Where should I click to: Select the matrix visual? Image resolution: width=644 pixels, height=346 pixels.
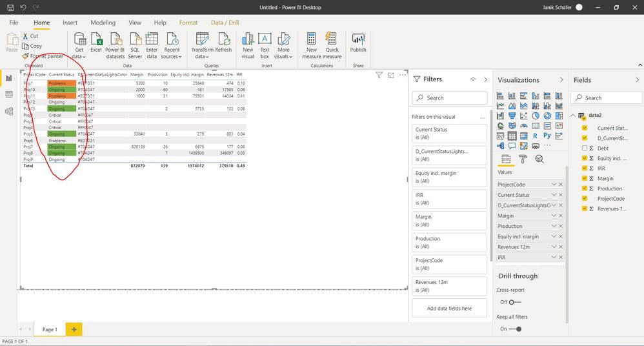pyautogui.click(x=524, y=136)
